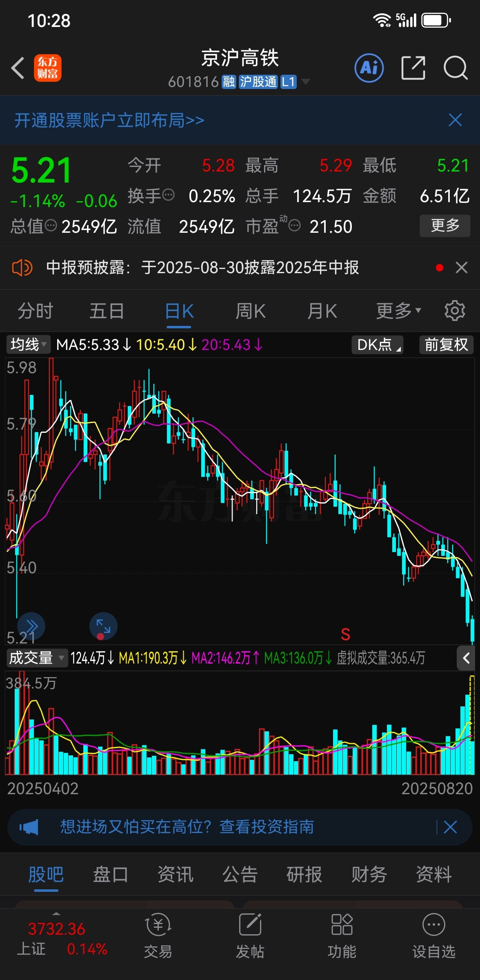
Task: Tap the speaker announcement icon
Action: (x=22, y=268)
